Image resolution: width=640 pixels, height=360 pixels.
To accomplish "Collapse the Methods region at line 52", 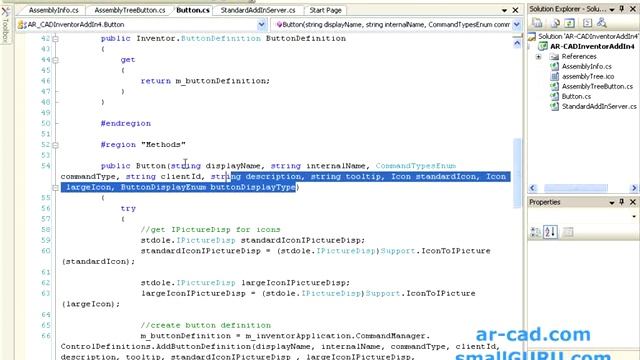I will pyautogui.click(x=56, y=145).
